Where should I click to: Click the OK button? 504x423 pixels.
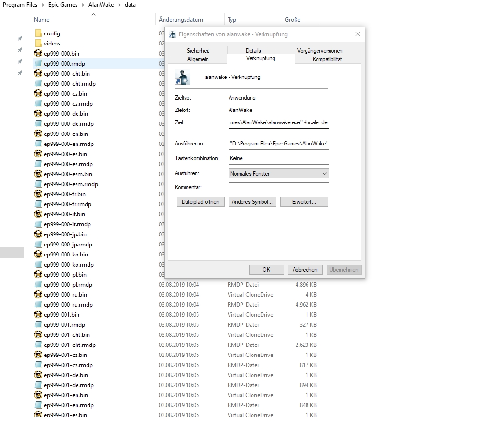click(x=266, y=270)
